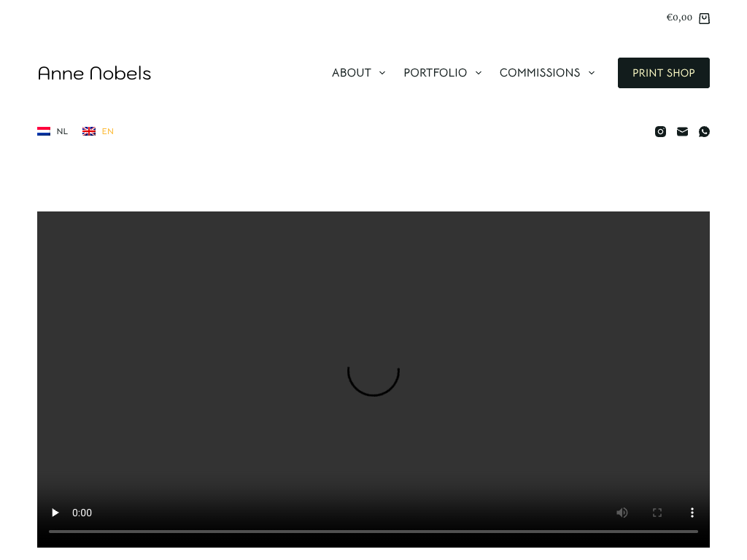Click the UK flag icon

pyautogui.click(x=89, y=131)
